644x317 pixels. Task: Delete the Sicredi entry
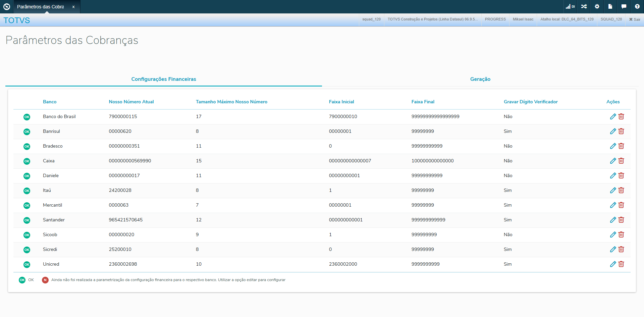(621, 249)
